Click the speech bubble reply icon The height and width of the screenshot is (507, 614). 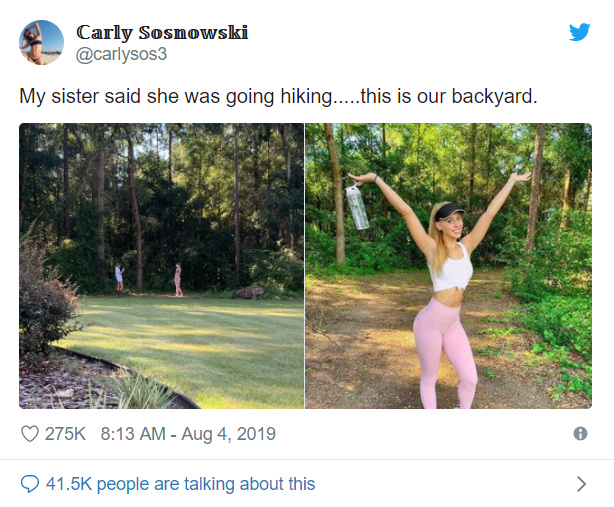click(x=30, y=484)
